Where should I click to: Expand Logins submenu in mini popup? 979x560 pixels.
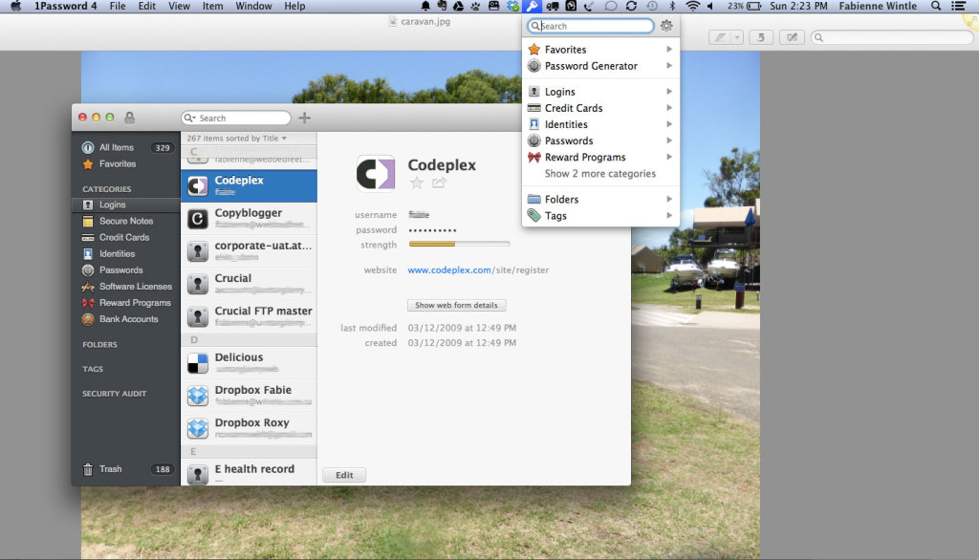tap(600, 92)
